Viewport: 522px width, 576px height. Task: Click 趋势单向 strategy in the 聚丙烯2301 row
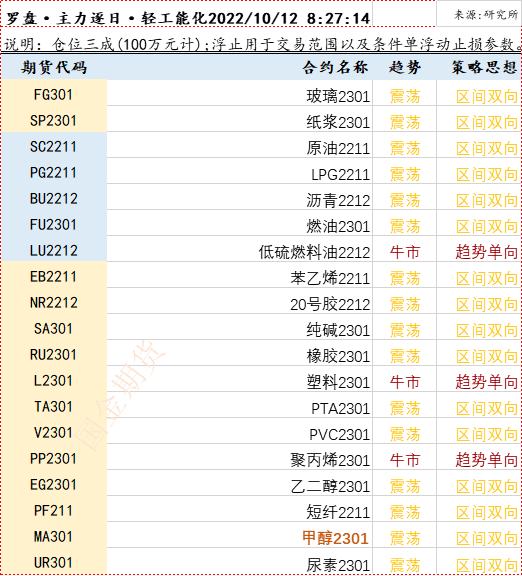pyautogui.click(x=487, y=460)
